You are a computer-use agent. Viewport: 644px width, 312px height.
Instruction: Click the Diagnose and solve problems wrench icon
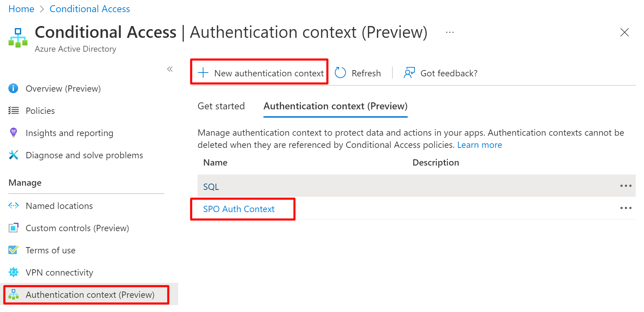coord(14,155)
